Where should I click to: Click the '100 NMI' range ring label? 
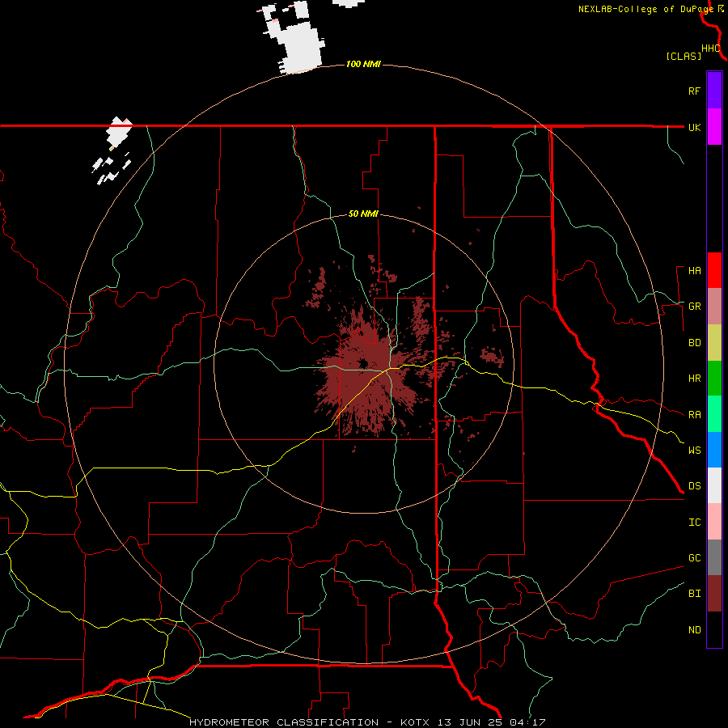pos(363,64)
